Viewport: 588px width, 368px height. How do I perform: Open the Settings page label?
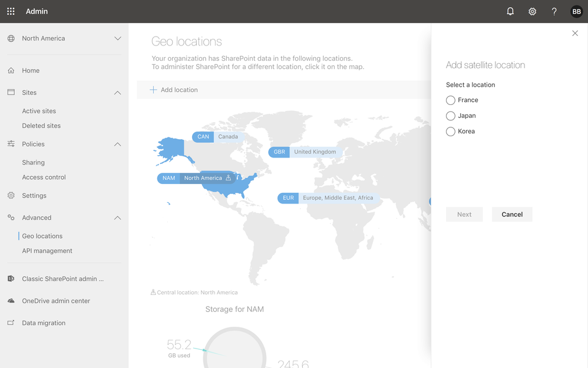click(x=34, y=195)
